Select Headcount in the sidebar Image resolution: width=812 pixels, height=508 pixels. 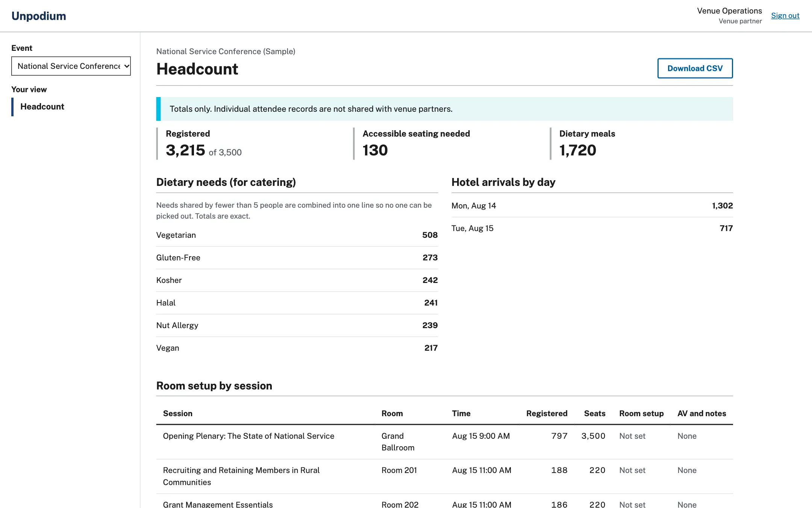click(x=42, y=106)
